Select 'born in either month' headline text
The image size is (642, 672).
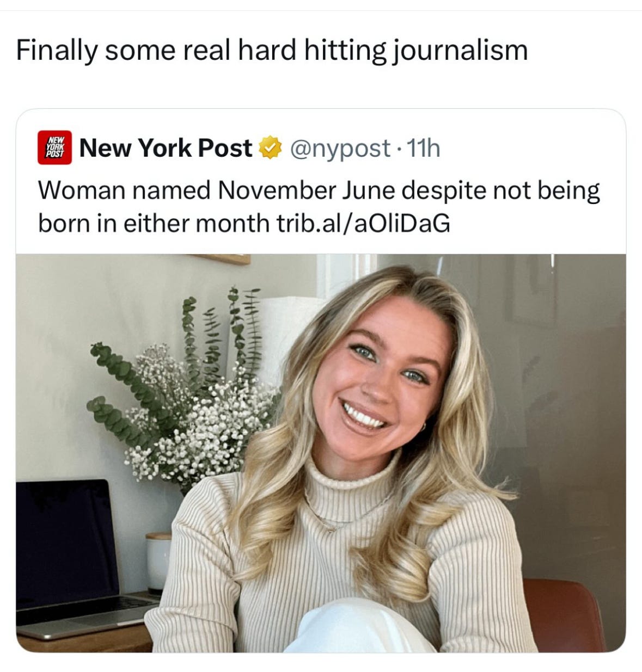point(154,223)
